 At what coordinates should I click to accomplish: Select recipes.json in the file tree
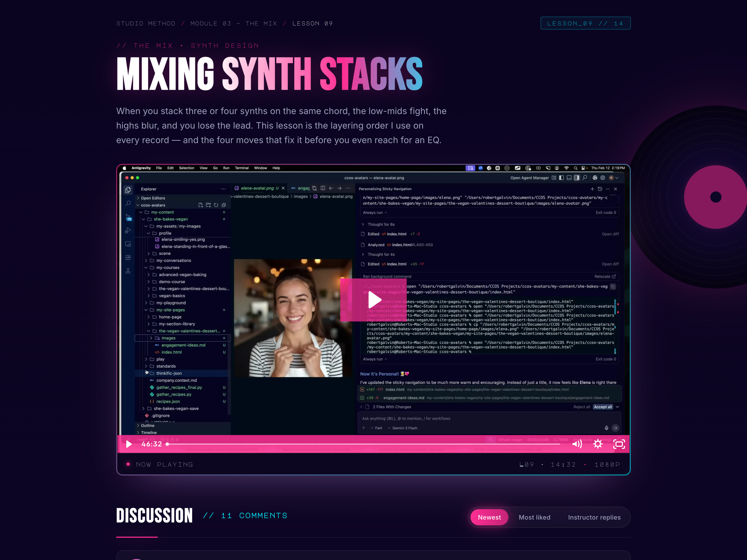tap(168, 401)
